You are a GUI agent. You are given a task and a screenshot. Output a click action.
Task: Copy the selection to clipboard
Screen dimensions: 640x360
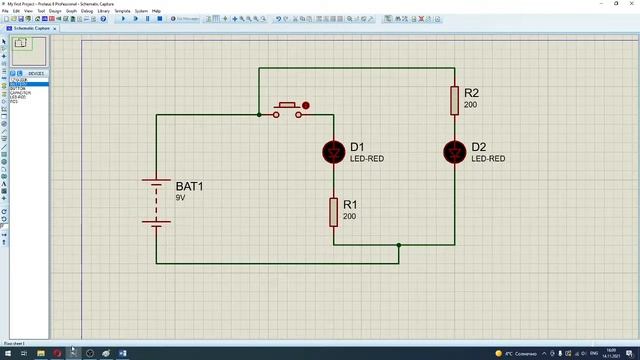[302, 19]
